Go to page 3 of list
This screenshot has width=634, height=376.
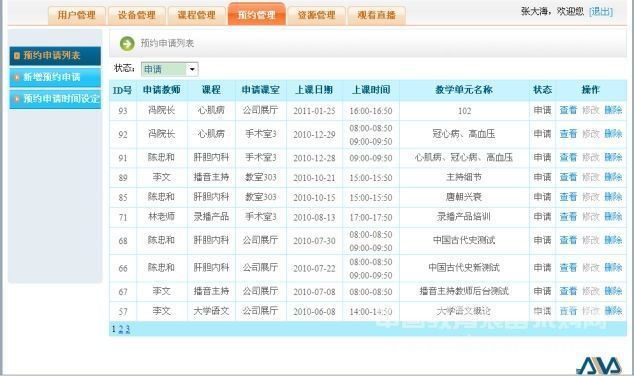(127, 330)
